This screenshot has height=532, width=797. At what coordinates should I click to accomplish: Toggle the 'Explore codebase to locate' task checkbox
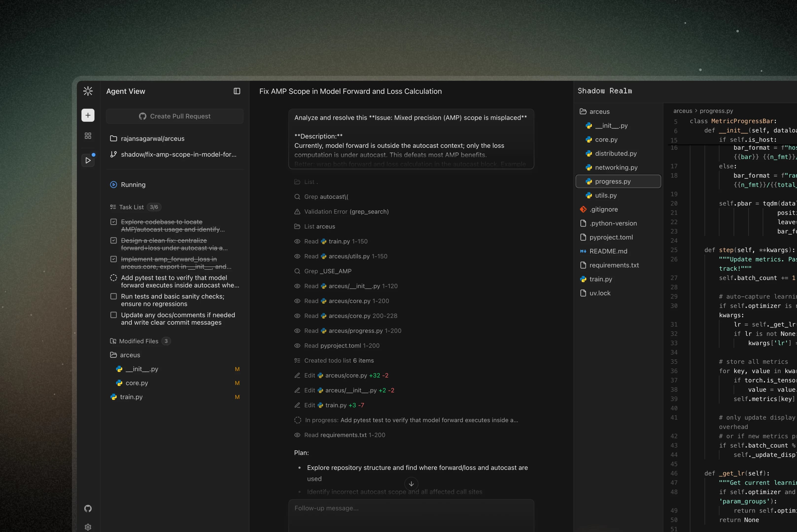114,222
